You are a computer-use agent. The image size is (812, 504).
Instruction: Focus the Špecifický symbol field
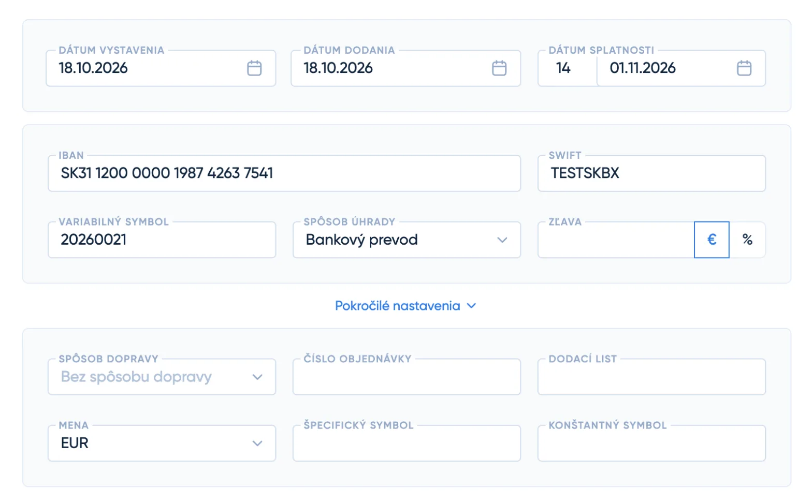(x=407, y=443)
